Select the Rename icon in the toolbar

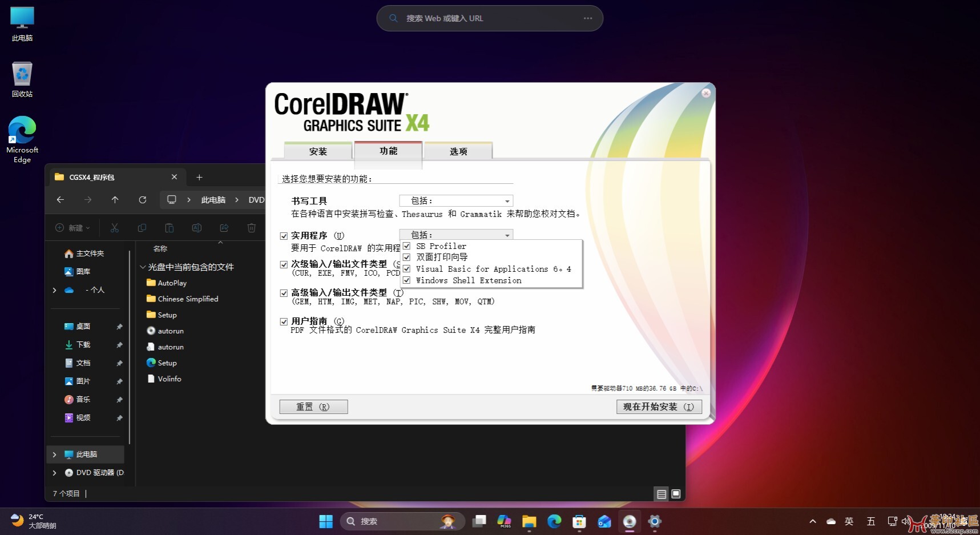click(196, 228)
